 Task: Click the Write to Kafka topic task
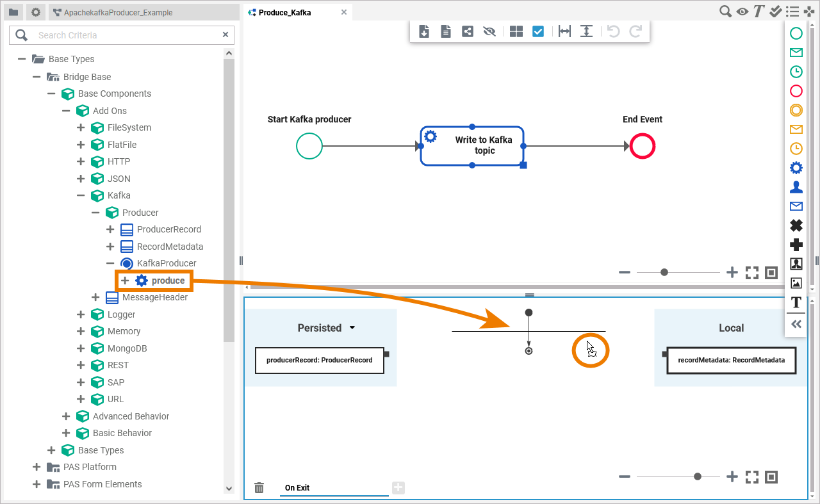[472, 146]
